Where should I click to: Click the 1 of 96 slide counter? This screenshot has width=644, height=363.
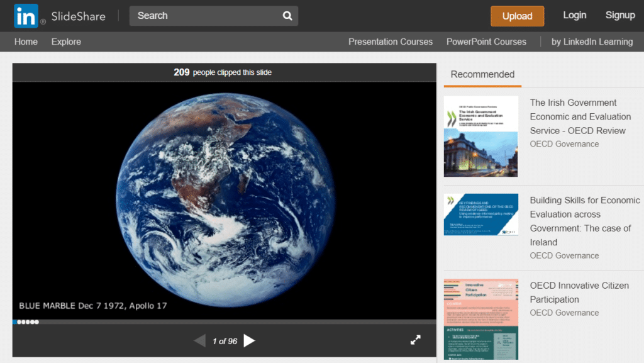(225, 341)
